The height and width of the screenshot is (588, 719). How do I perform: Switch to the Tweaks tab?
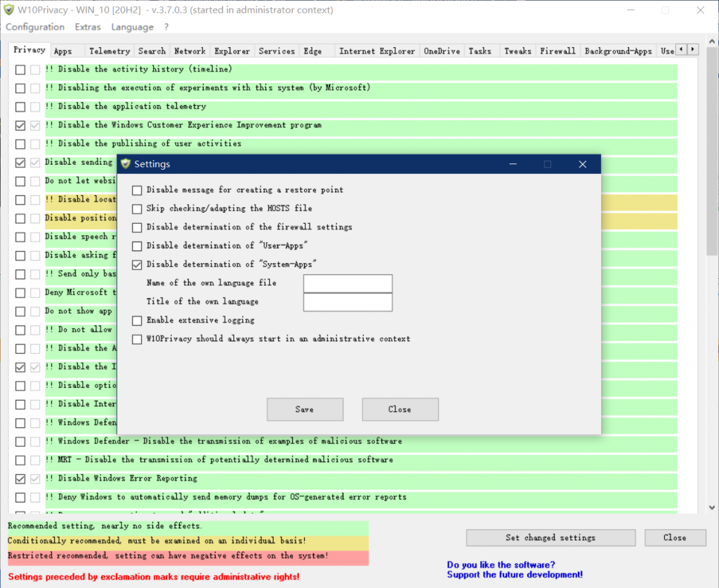coord(517,51)
